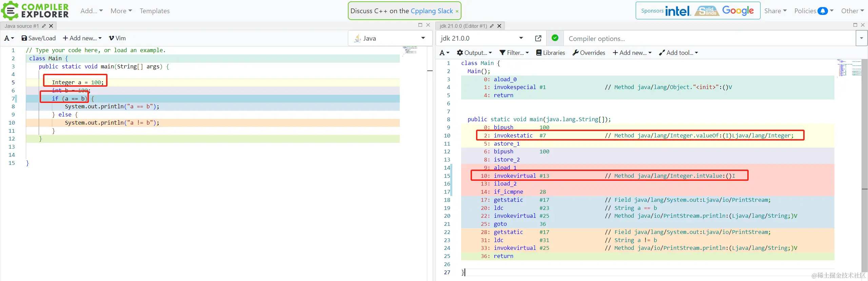Viewport: 868px width, 281px height.
Task: Click source line 'if (a == b) {'
Action: pos(73,99)
